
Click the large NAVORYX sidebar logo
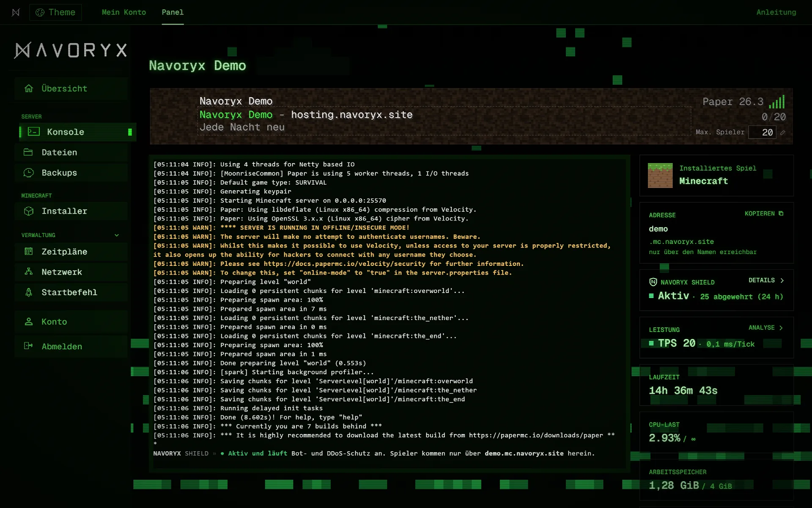coord(71,50)
